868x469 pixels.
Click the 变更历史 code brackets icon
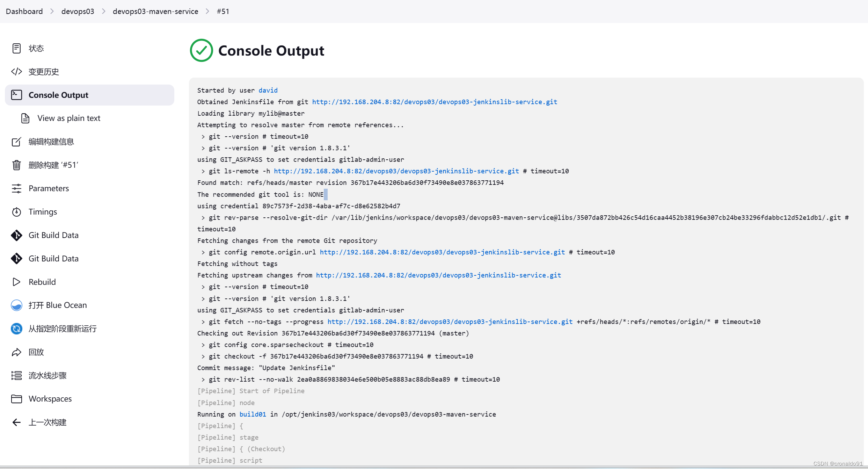tap(16, 72)
